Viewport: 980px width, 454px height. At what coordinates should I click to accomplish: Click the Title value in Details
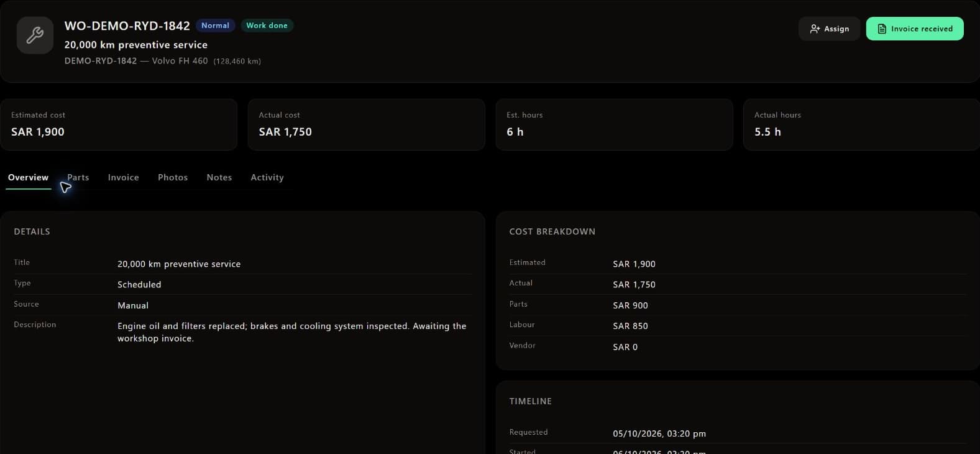[x=179, y=264]
